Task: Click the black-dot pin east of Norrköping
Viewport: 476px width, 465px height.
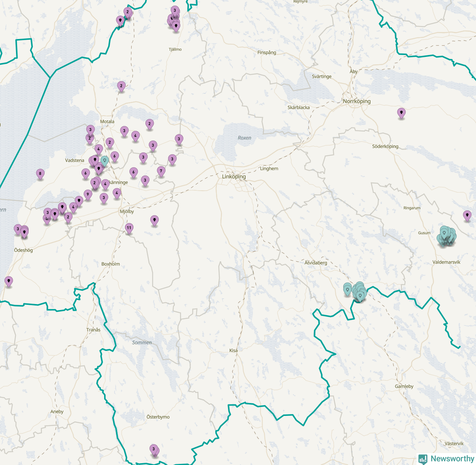Action: click(401, 113)
